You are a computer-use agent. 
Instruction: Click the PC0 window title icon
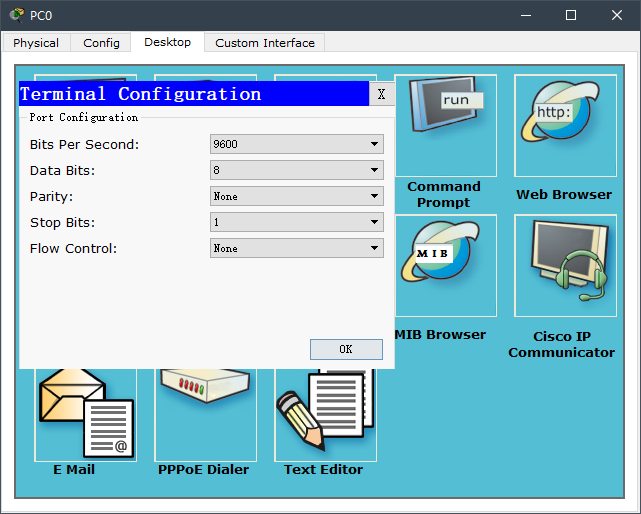point(16,15)
